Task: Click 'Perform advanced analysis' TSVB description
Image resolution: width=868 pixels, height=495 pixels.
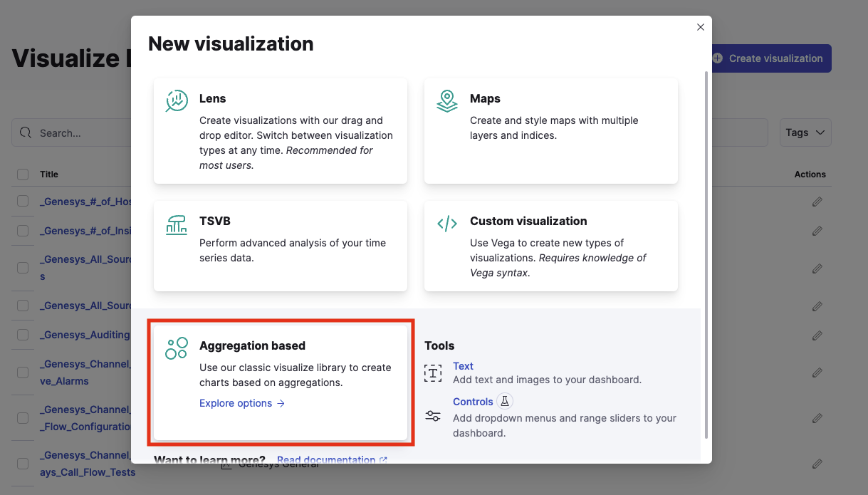Action: [293, 250]
